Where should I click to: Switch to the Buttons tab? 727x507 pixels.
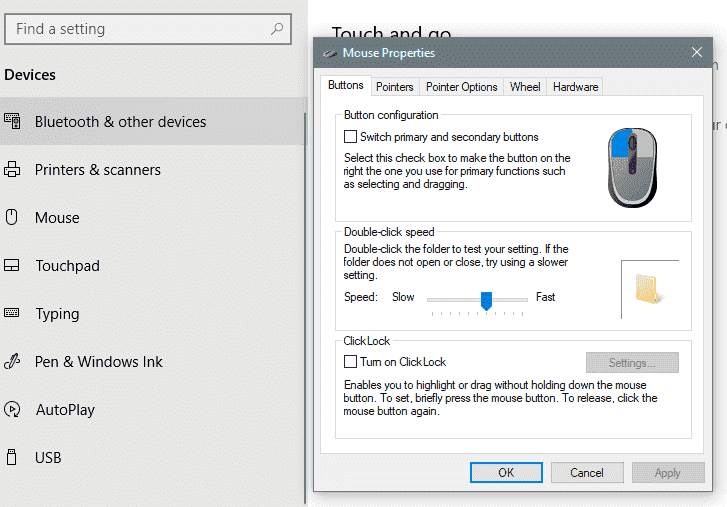pyautogui.click(x=346, y=85)
